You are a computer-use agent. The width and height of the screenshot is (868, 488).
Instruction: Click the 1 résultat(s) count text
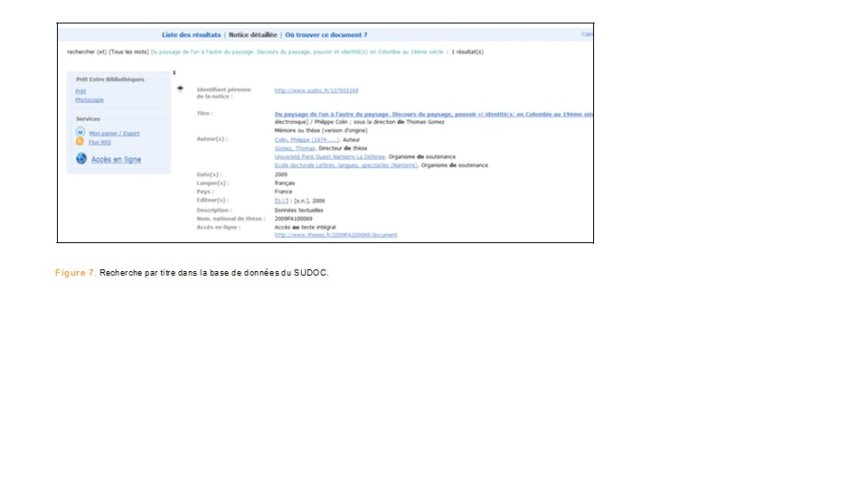(467, 52)
